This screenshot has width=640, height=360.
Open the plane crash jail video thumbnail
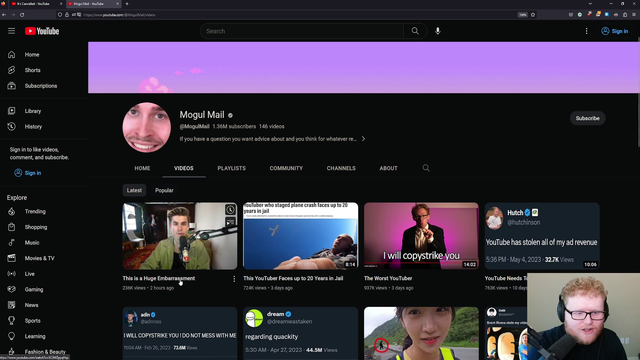(x=300, y=236)
